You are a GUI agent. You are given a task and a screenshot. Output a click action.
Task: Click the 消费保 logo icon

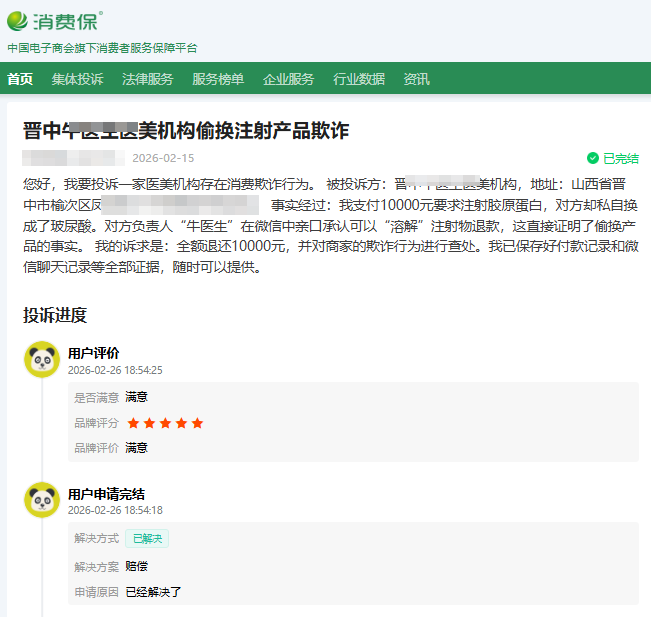click(x=19, y=20)
